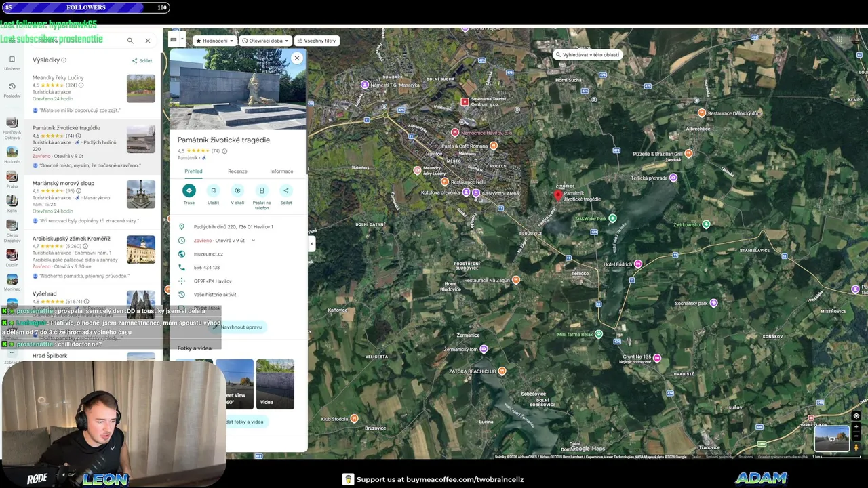Viewport: 868px width, 488px height.
Task: Click phone number 596 434 138
Action: point(207,268)
